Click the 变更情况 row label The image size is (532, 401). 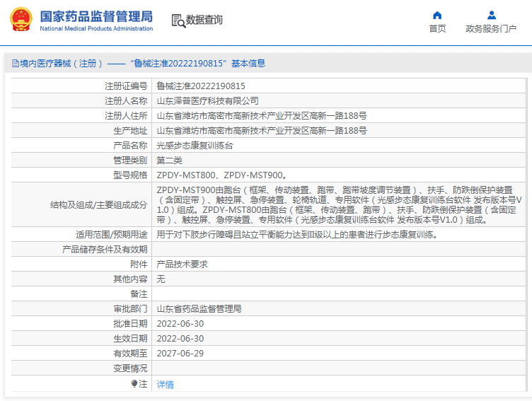pos(130,368)
